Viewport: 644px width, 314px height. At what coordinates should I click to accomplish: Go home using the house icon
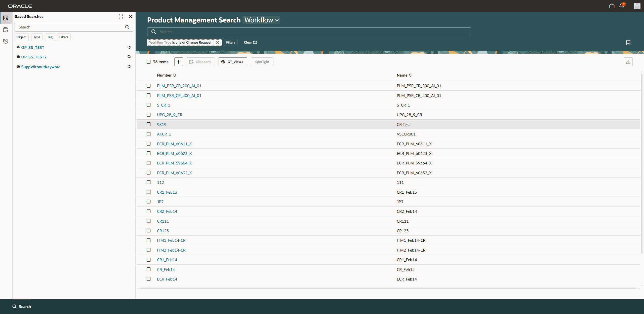click(612, 6)
